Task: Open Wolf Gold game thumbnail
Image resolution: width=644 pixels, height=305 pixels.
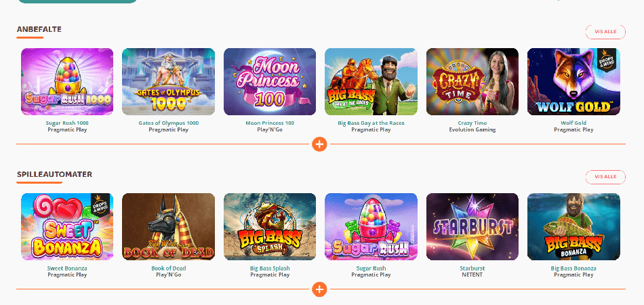Action: tap(573, 82)
